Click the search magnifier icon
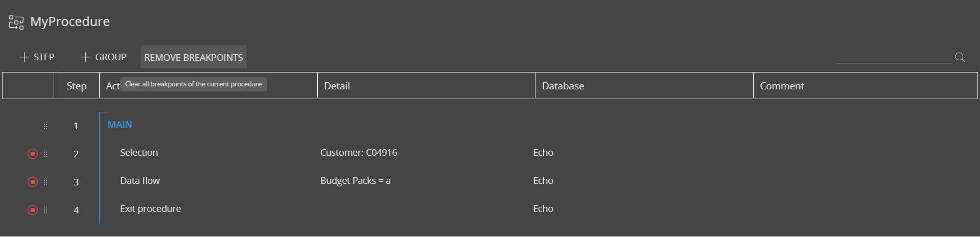The image size is (980, 237). click(960, 57)
